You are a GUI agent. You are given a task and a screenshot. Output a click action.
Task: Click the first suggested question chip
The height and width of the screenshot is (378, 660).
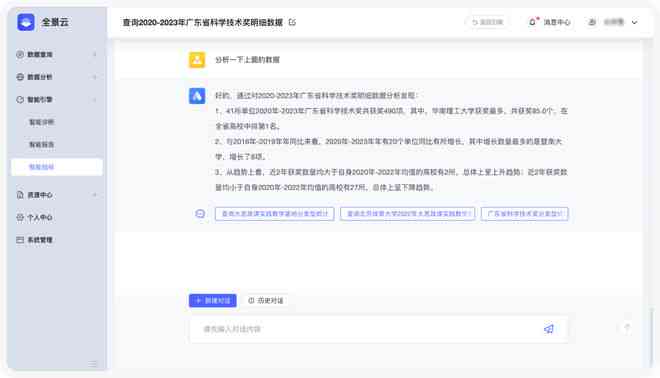[x=274, y=214]
